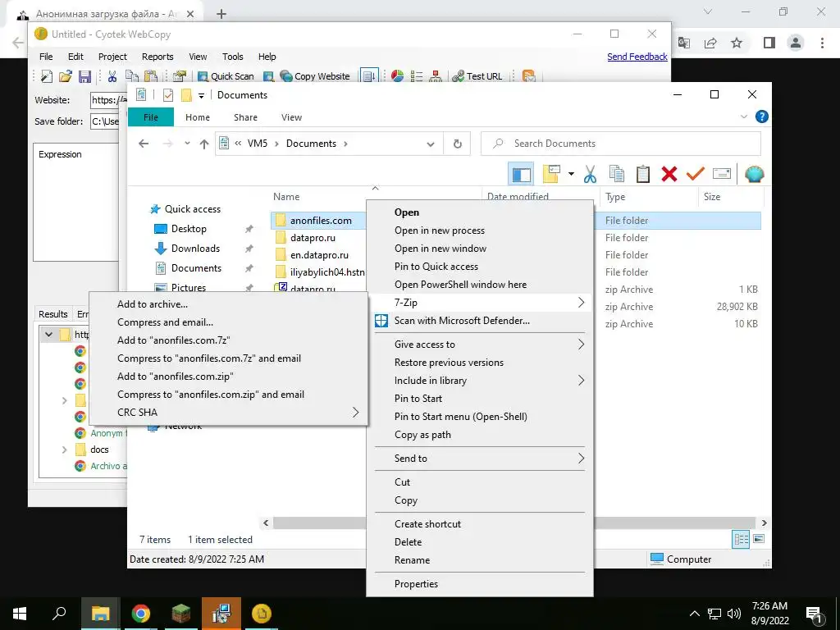The image size is (840, 630).
Task: Select Add to "anonfiles.com.zip"
Action: 228,376
